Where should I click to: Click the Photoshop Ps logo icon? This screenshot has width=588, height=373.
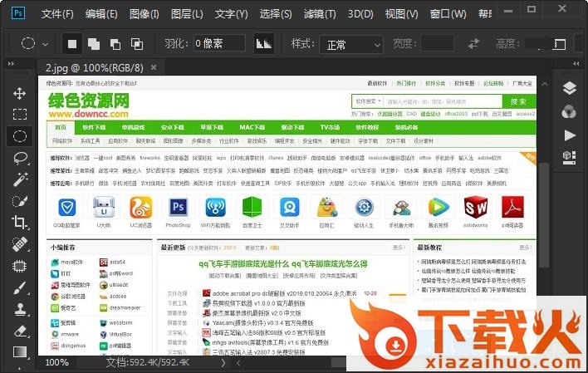(x=18, y=13)
